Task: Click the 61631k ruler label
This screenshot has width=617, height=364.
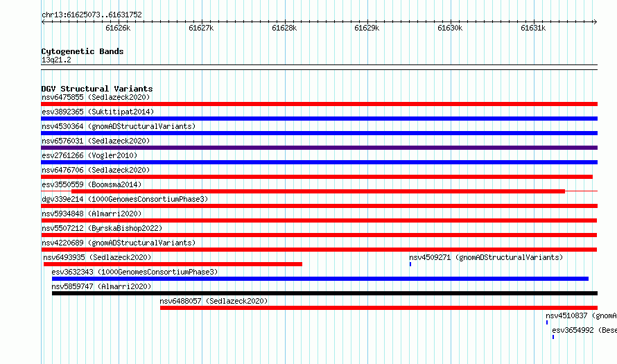Action: point(533,28)
